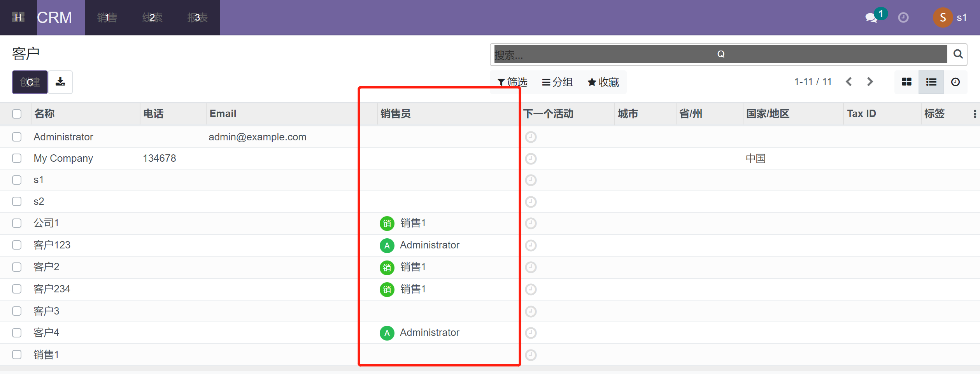The width and height of the screenshot is (980, 374).
Task: Check the Administrator row checkbox
Action: click(x=17, y=137)
